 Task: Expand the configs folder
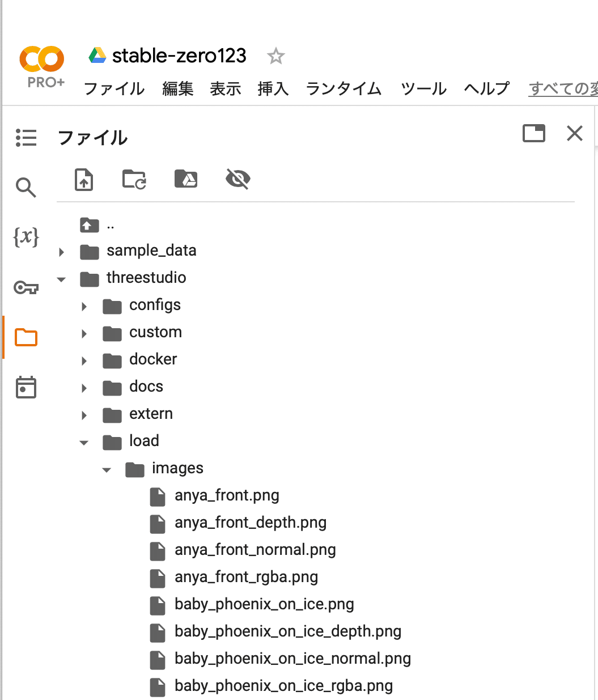pyautogui.click(x=83, y=306)
